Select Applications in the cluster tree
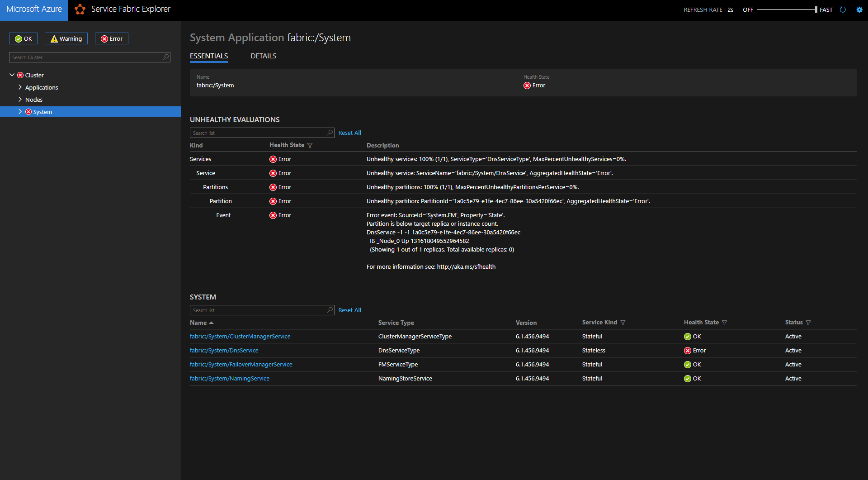The image size is (868, 480). point(42,87)
